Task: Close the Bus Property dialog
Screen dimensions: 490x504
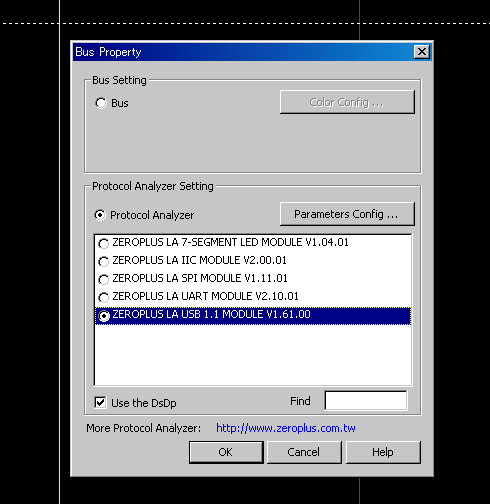Action: pyautogui.click(x=422, y=52)
